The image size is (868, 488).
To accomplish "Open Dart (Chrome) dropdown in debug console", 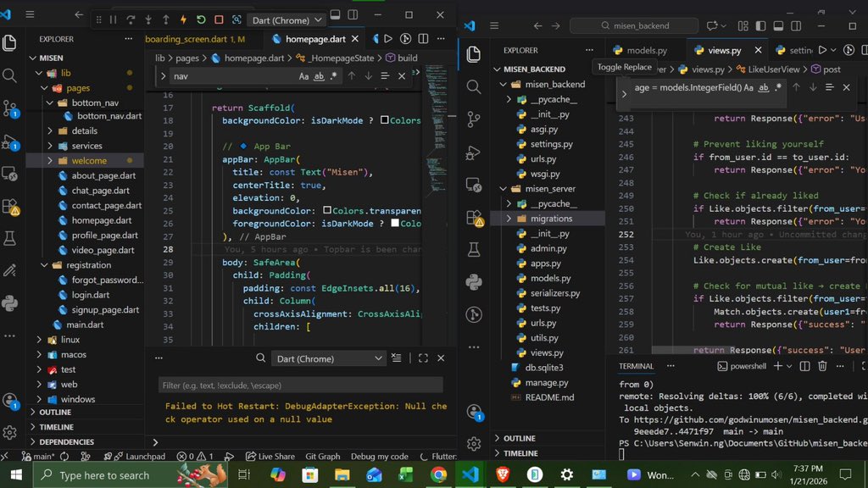I will (329, 358).
